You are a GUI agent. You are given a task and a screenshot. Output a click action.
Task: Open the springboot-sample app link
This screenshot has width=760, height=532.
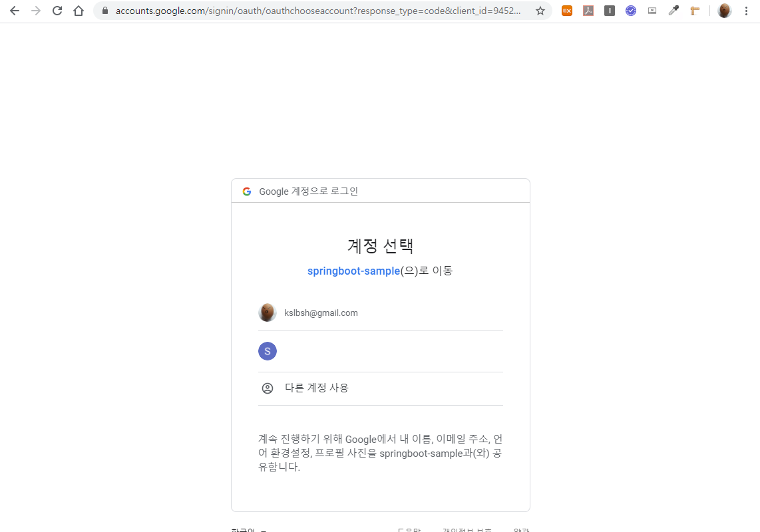coord(353,271)
